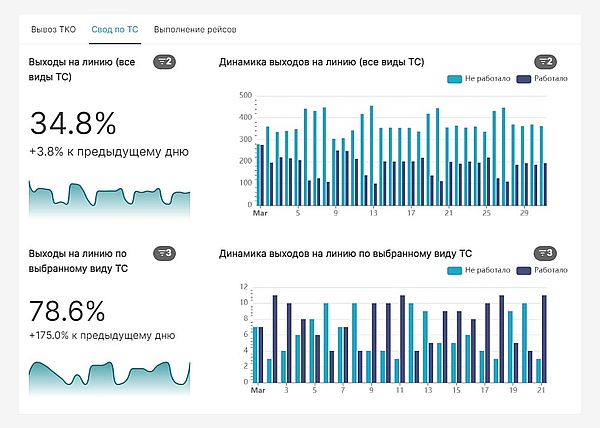Select the Свод по ТС tab
Screen dimensions: 600x428
tap(115, 30)
